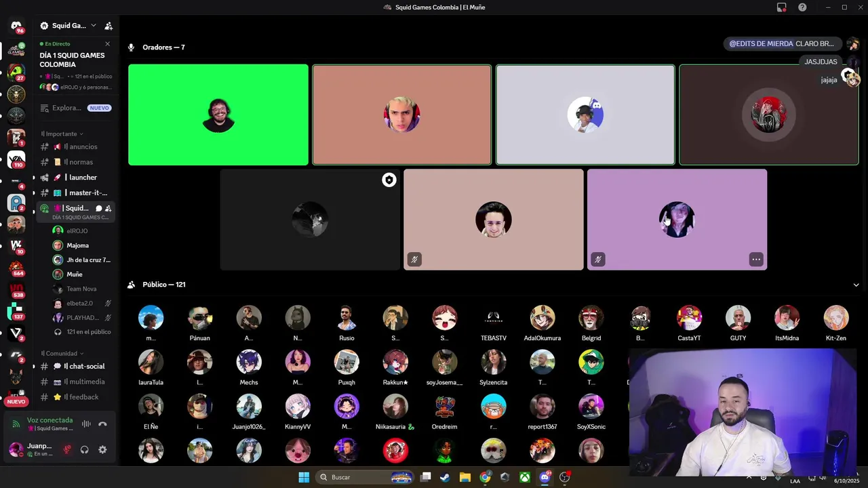The width and height of the screenshot is (868, 488).
Task: Open server with 564 notifications badge
Action: click(16, 268)
